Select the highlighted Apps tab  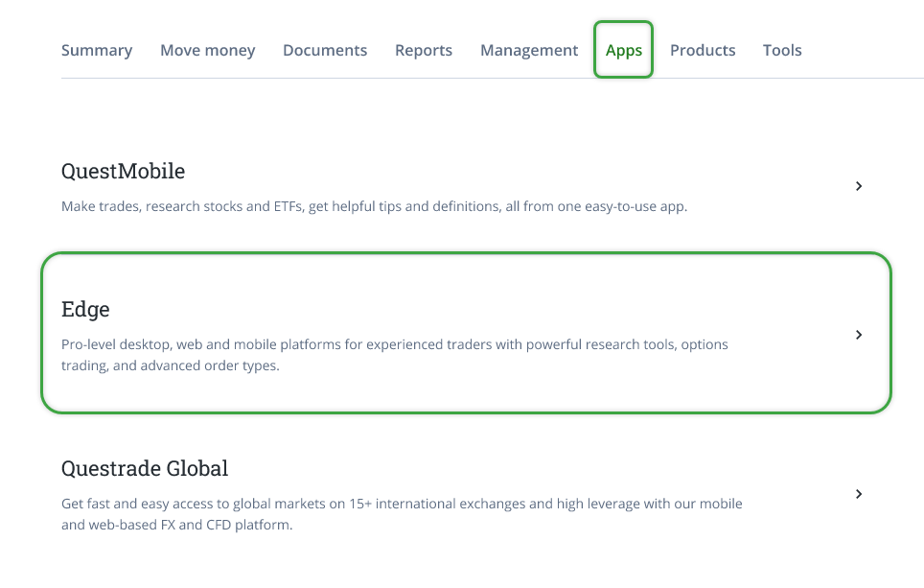[623, 50]
